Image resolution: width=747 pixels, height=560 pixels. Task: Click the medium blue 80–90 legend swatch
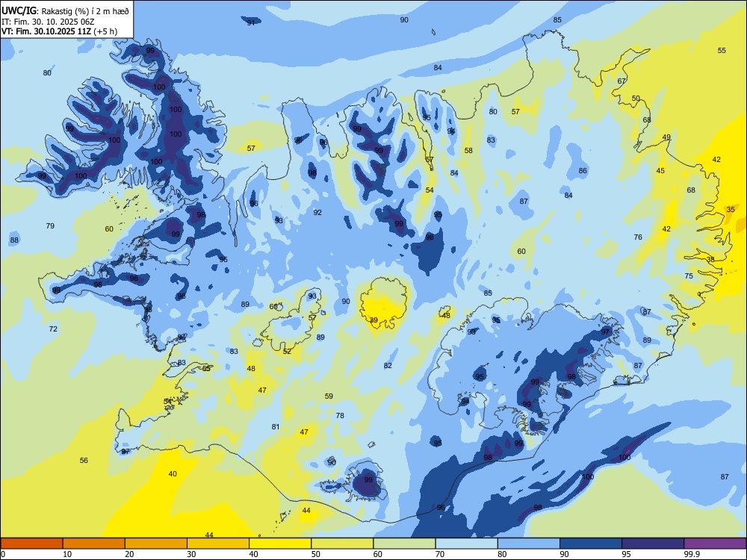point(528,544)
